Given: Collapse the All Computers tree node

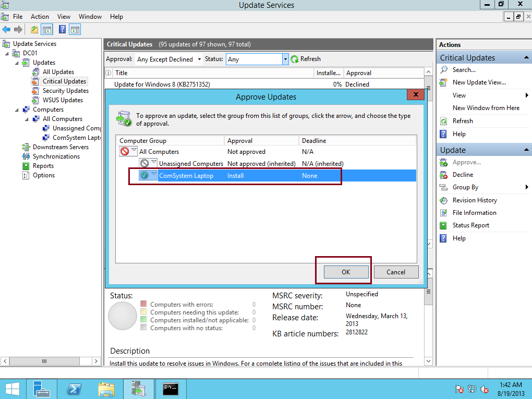Looking at the screenshot, I should click(27, 119).
